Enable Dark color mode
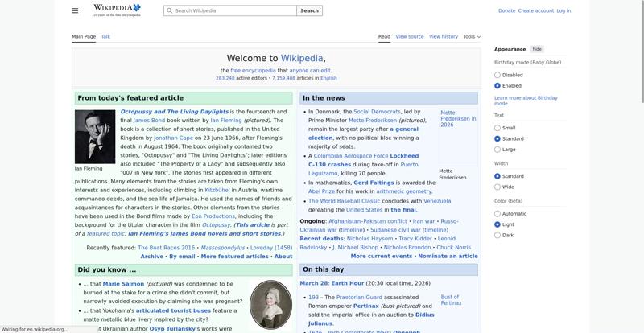This screenshot has width=644, height=333. [x=497, y=235]
